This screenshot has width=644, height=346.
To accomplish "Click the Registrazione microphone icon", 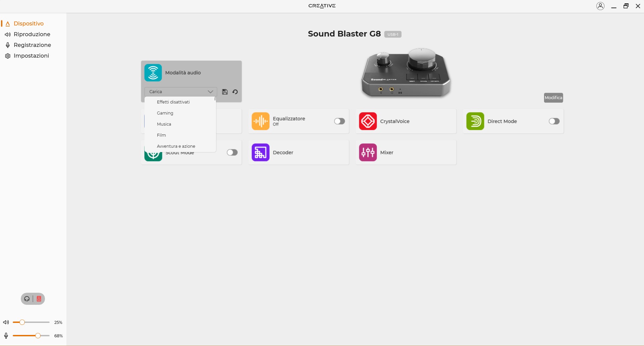I will 8,45.
